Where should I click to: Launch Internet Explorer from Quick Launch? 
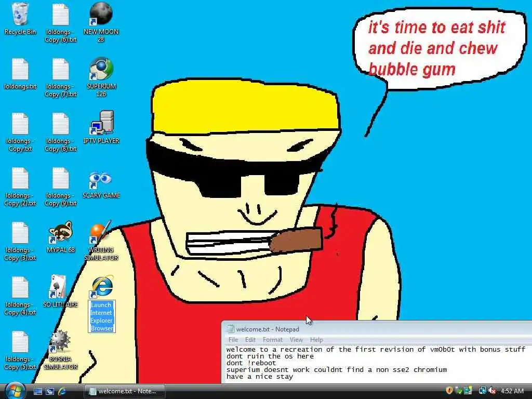62,391
